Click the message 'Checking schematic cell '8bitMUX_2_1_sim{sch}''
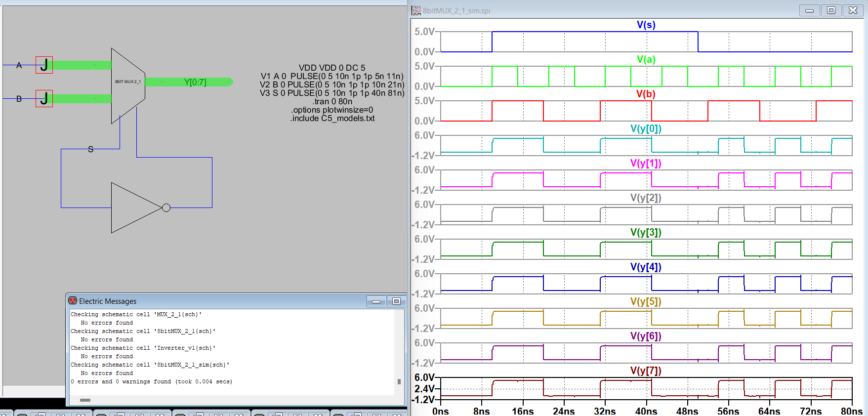Screen dimensions: 868x416 pos(150,365)
